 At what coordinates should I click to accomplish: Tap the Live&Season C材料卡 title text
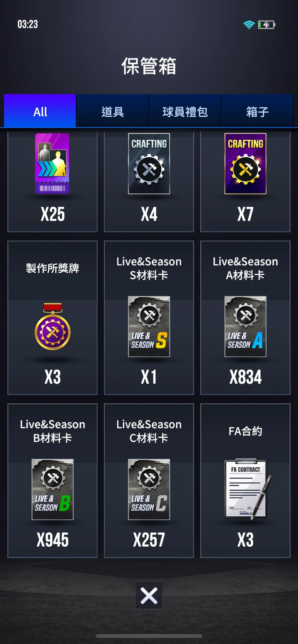(x=149, y=431)
